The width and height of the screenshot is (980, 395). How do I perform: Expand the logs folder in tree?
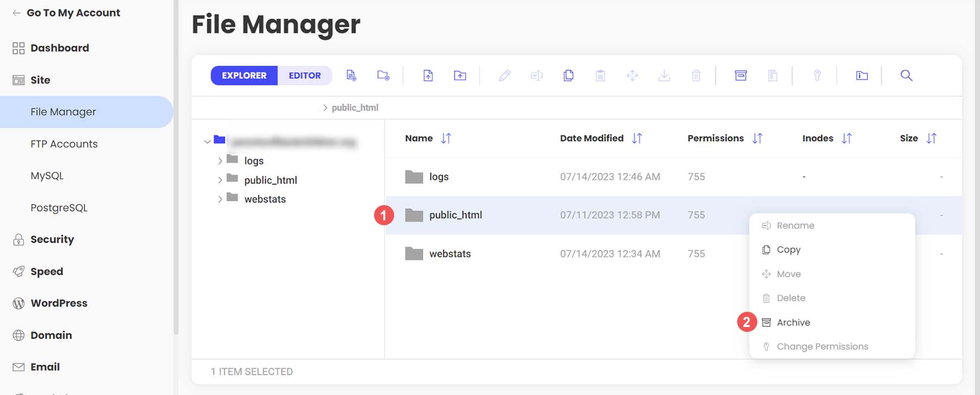click(220, 161)
